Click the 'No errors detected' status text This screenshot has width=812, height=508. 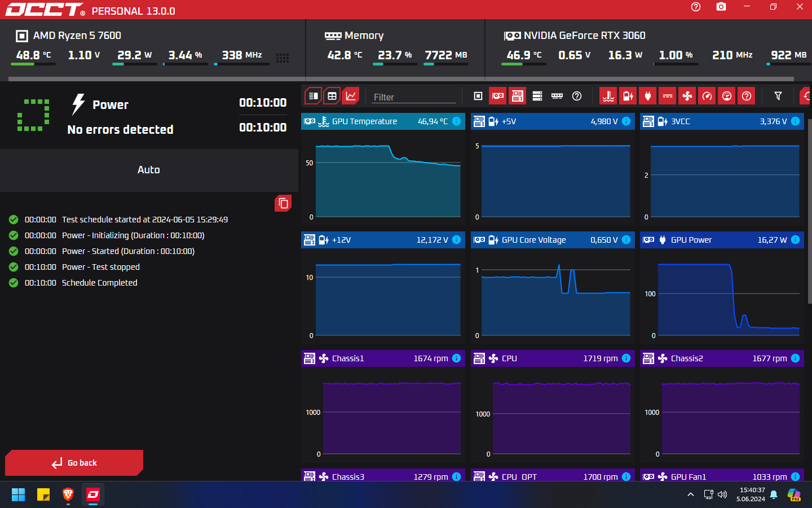pyautogui.click(x=120, y=130)
